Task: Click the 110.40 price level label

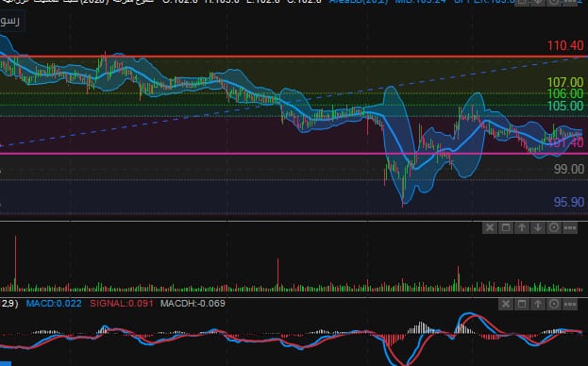Action: click(x=565, y=45)
